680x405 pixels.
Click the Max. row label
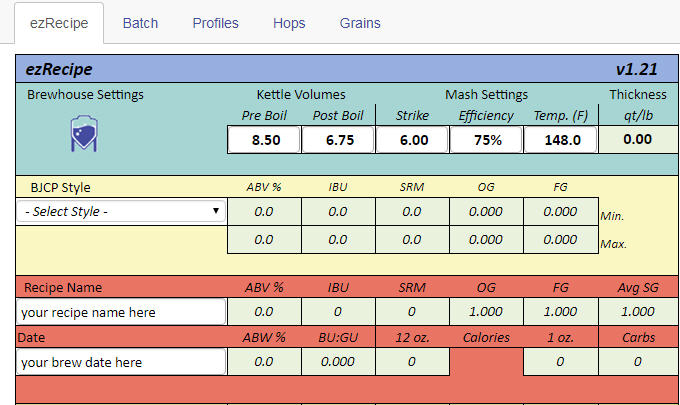pos(613,244)
